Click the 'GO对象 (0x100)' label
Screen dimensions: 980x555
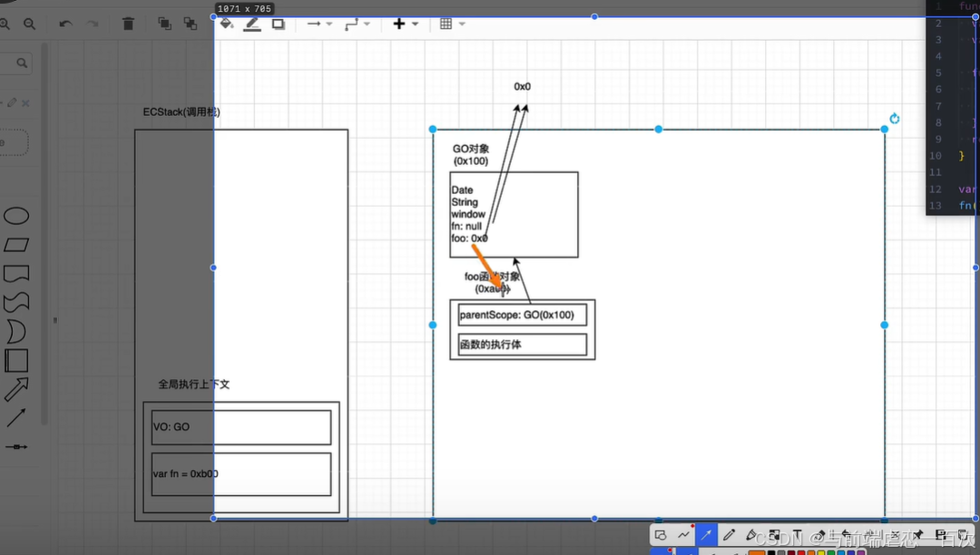click(471, 155)
